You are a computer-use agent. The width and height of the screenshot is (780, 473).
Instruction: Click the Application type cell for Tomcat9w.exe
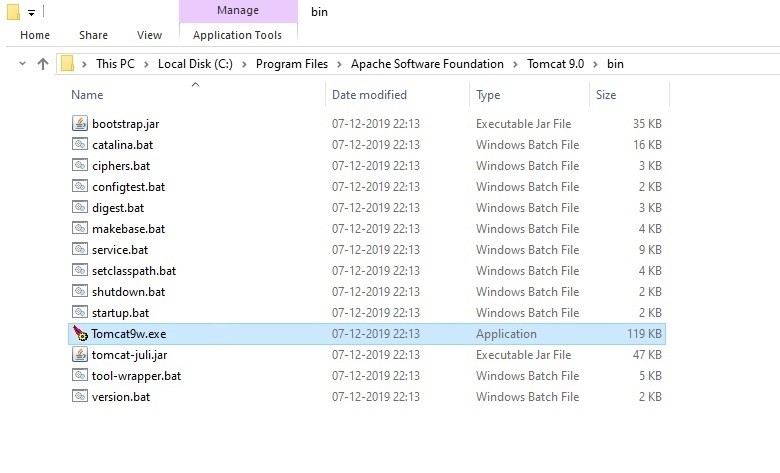[x=506, y=334]
